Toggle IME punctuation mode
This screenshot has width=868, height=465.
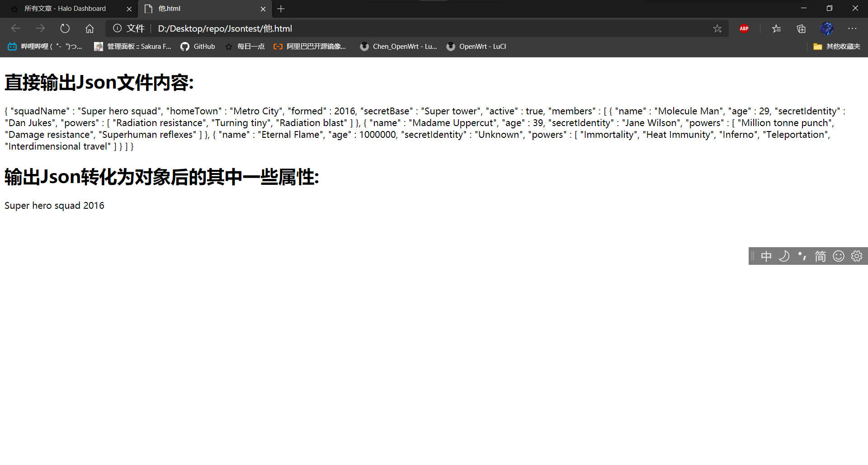802,256
